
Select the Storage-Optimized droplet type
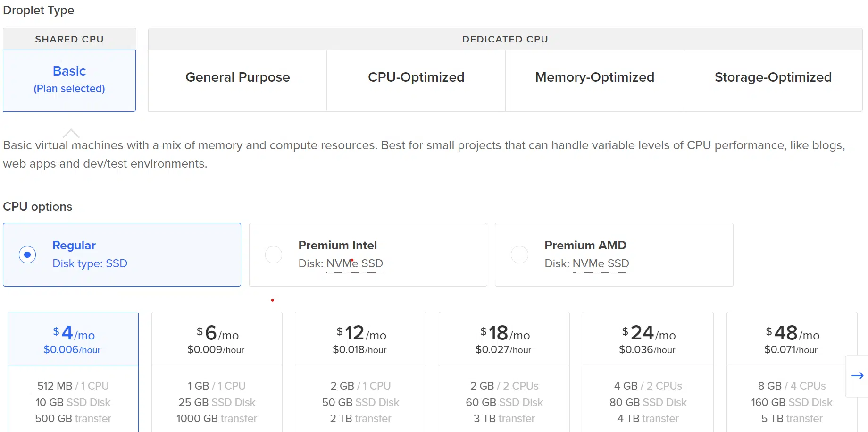pos(773,78)
